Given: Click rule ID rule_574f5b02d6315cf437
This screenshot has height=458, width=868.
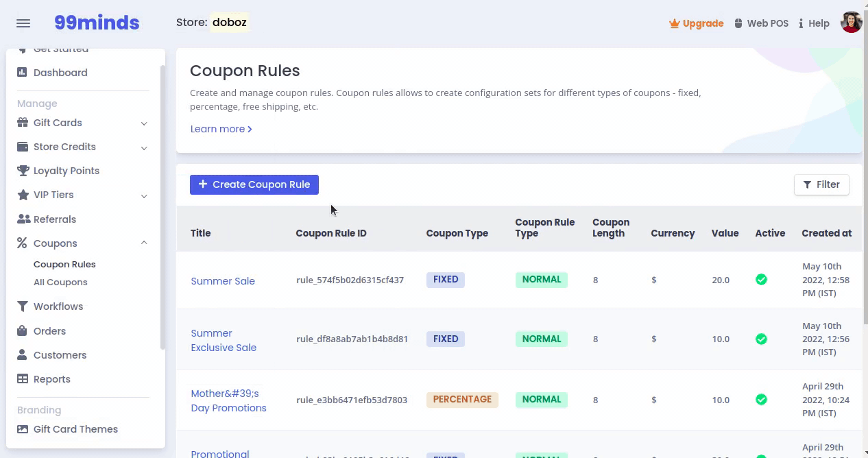Looking at the screenshot, I should pyautogui.click(x=350, y=280).
